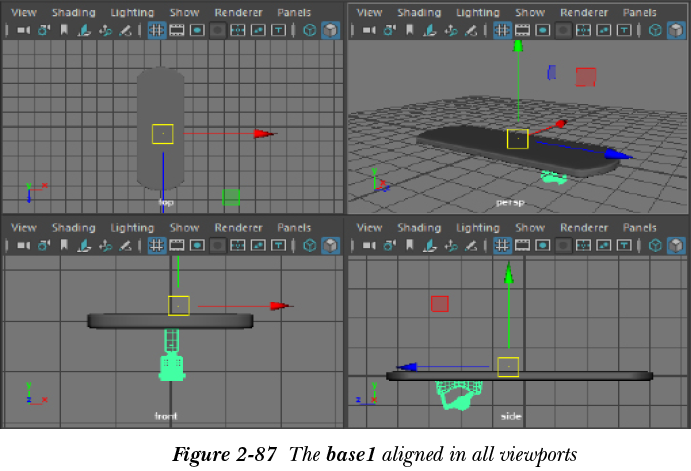
Task: Open Lighting menu in front viewport
Action: click(132, 228)
